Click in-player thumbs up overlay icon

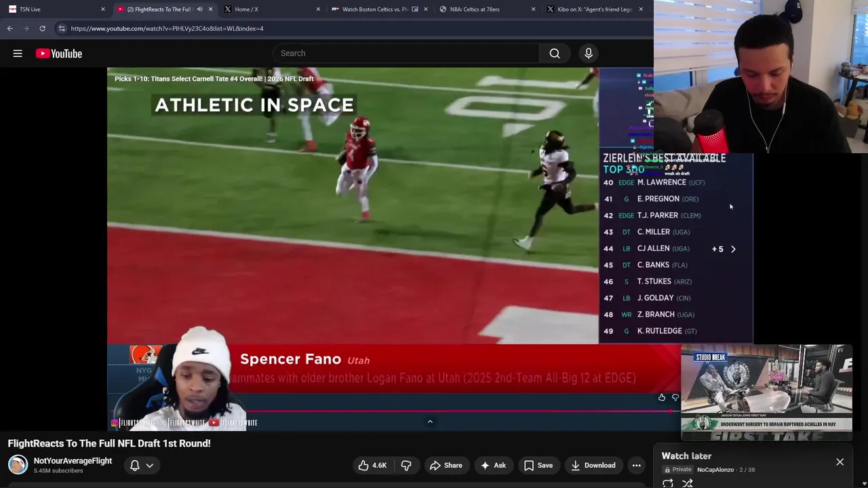662,398
